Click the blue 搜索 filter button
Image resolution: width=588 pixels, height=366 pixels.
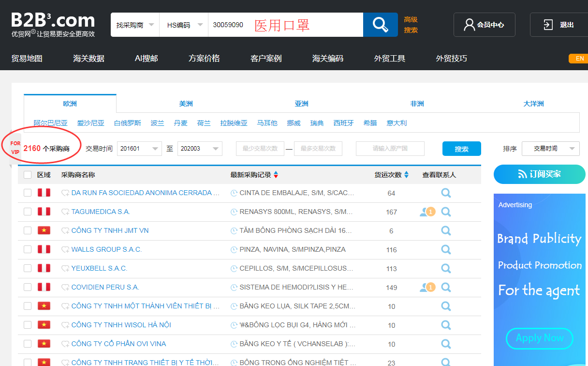[x=462, y=149]
